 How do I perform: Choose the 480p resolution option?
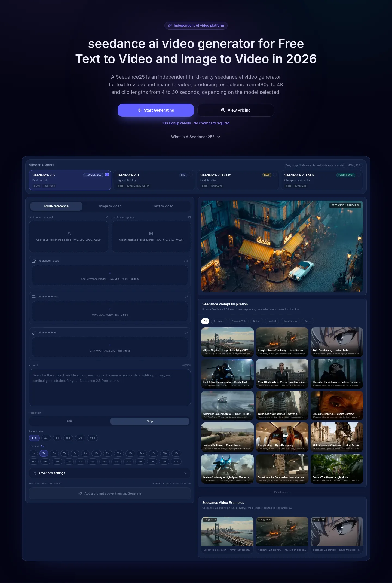point(70,421)
